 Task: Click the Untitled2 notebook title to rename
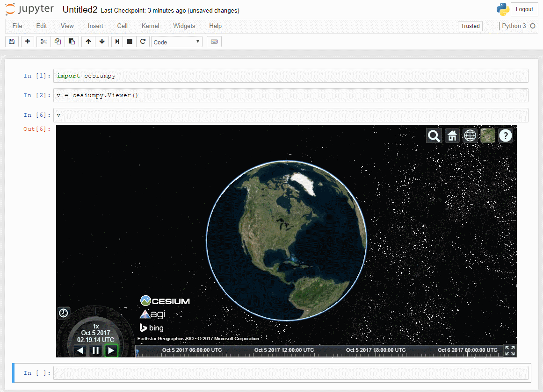coord(80,10)
